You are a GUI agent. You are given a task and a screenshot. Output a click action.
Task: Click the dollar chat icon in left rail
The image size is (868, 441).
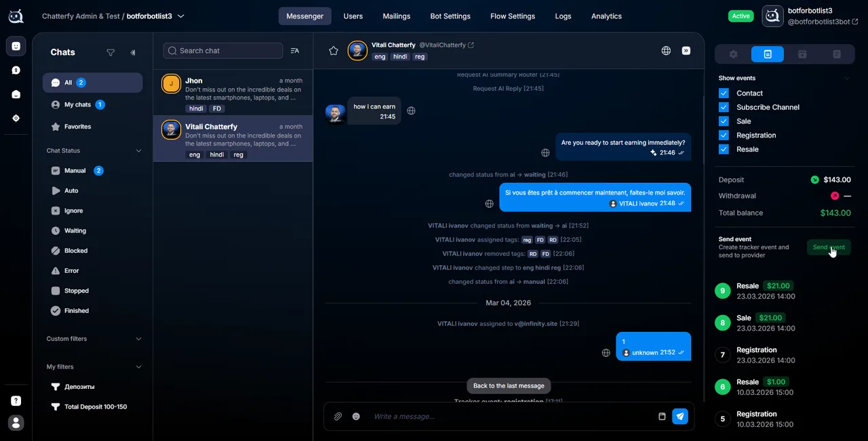click(16, 70)
